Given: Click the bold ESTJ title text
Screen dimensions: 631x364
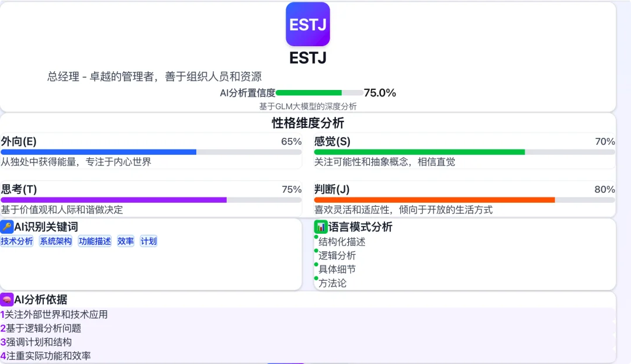Looking at the screenshot, I should point(307,58).
